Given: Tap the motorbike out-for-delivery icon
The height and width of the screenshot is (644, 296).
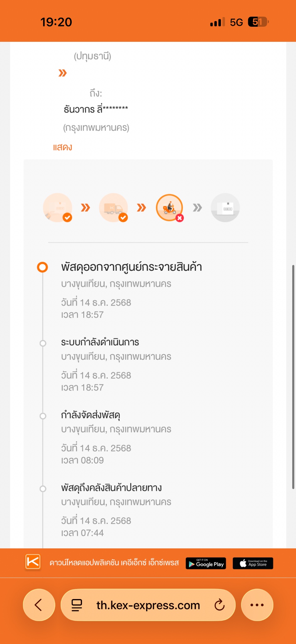Looking at the screenshot, I should [170, 208].
